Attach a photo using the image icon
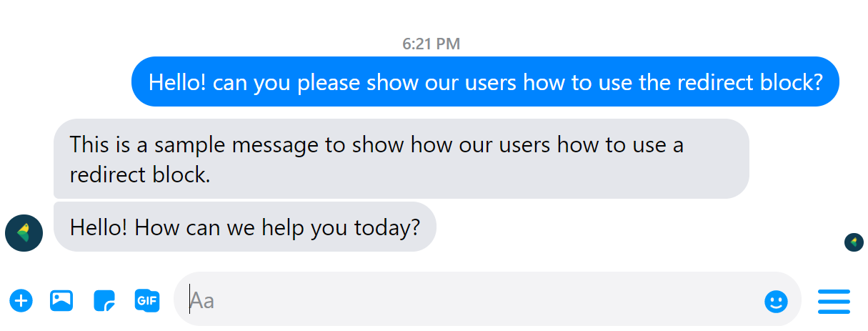The image size is (868, 331). click(x=61, y=300)
